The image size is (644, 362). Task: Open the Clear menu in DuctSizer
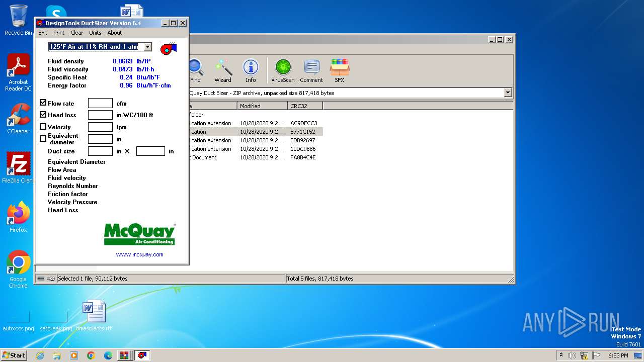point(77,33)
